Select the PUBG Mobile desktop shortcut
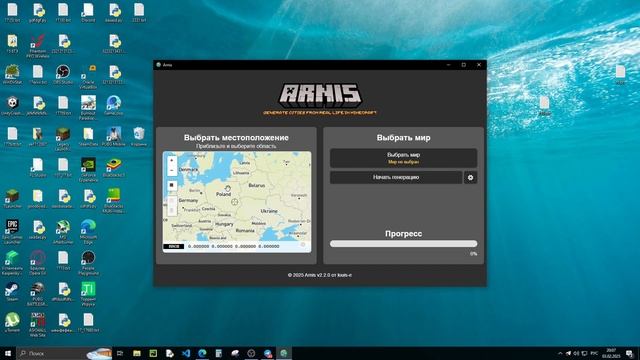 pos(113,137)
